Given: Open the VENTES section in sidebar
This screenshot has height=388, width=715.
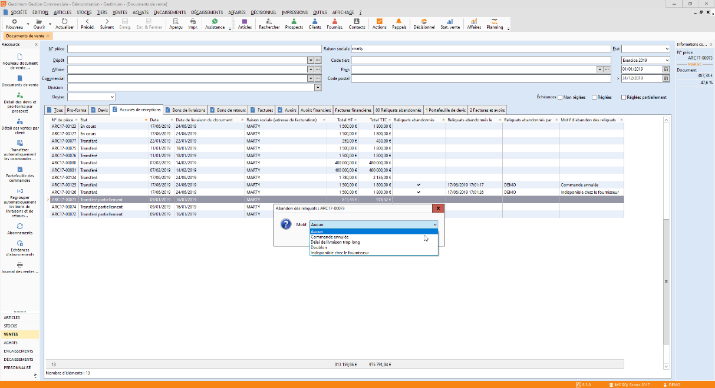Looking at the screenshot, I should pyautogui.click(x=20, y=334).
